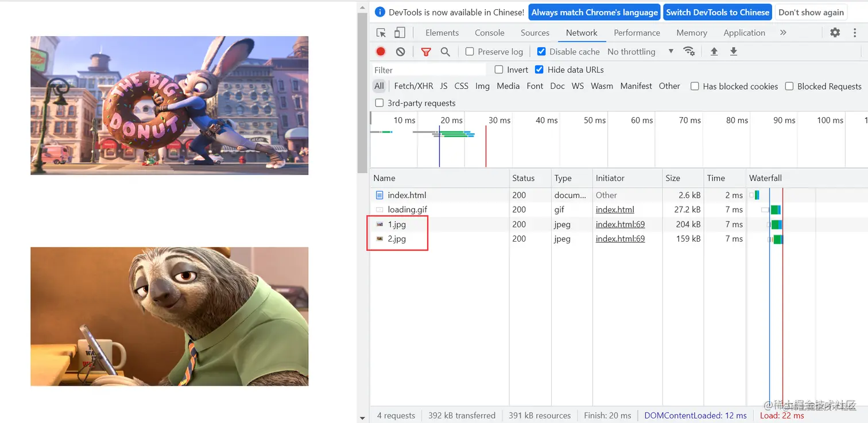
Task: Stop recording network log red button
Action: point(381,52)
